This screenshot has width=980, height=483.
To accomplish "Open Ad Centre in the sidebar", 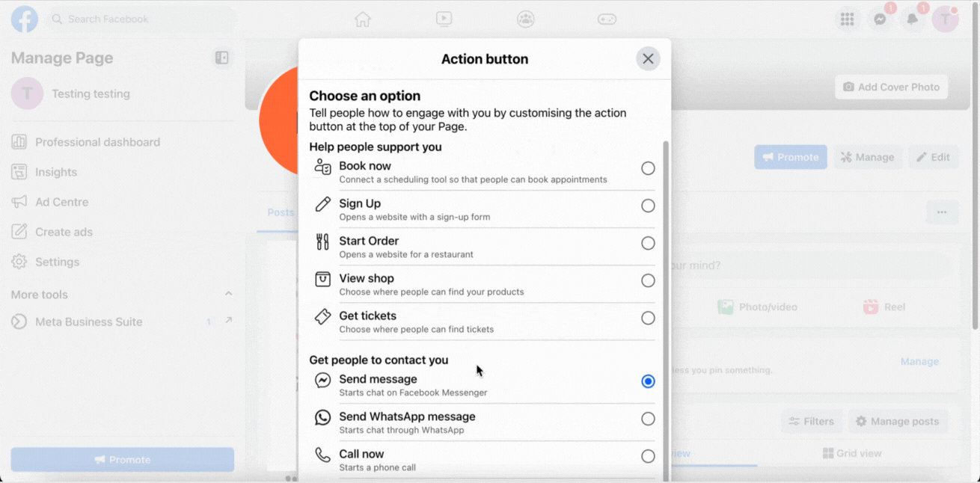I will point(61,202).
